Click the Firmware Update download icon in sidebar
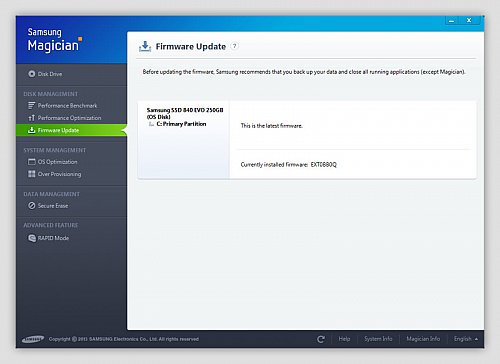 [x=32, y=130]
